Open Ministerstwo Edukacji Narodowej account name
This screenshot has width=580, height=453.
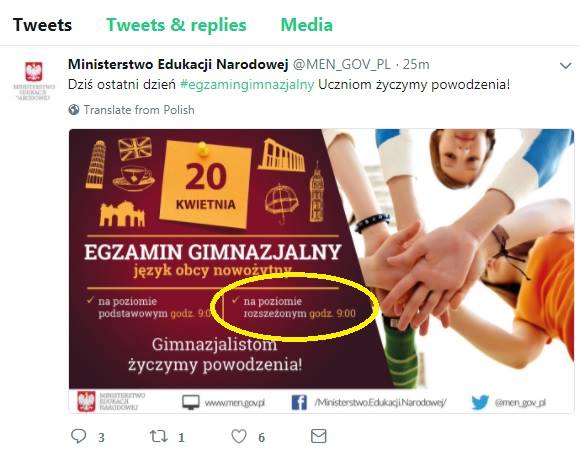point(178,64)
